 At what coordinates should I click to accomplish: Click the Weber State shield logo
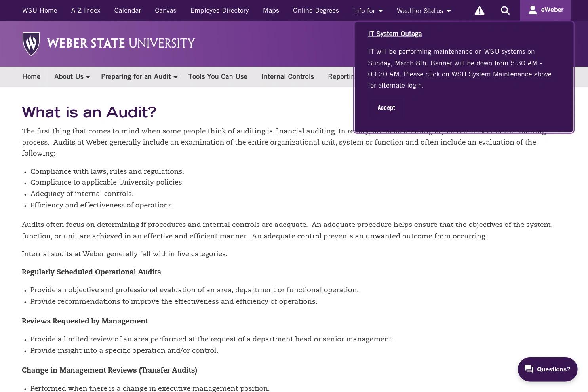pyautogui.click(x=31, y=44)
